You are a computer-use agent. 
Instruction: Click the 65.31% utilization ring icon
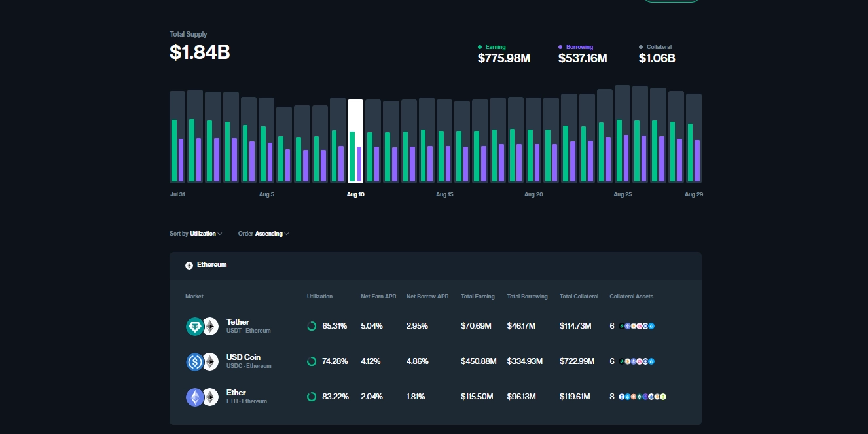[x=312, y=326]
